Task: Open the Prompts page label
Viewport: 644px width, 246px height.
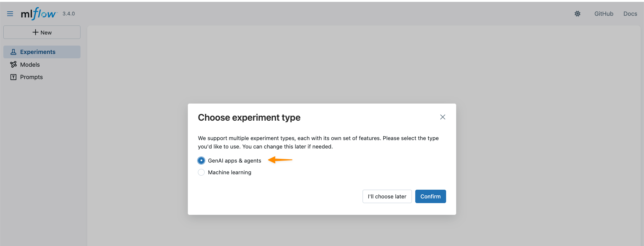Action: coord(32,77)
